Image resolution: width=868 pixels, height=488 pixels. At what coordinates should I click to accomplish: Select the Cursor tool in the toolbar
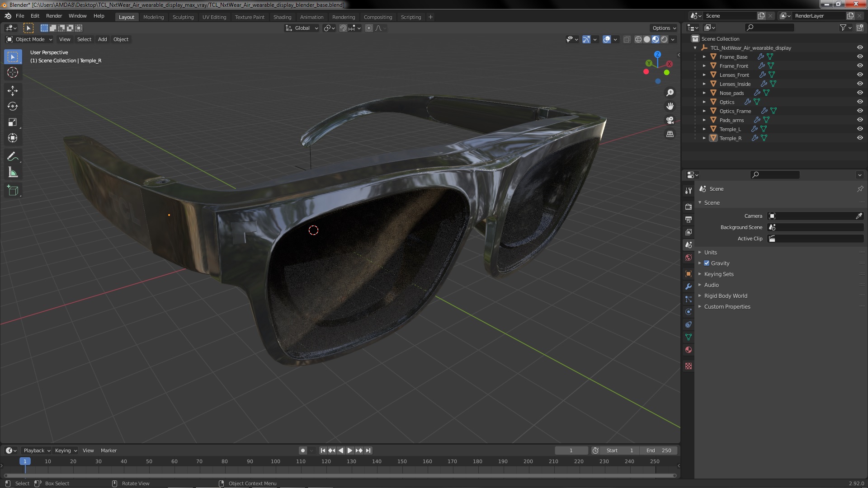[x=13, y=72]
